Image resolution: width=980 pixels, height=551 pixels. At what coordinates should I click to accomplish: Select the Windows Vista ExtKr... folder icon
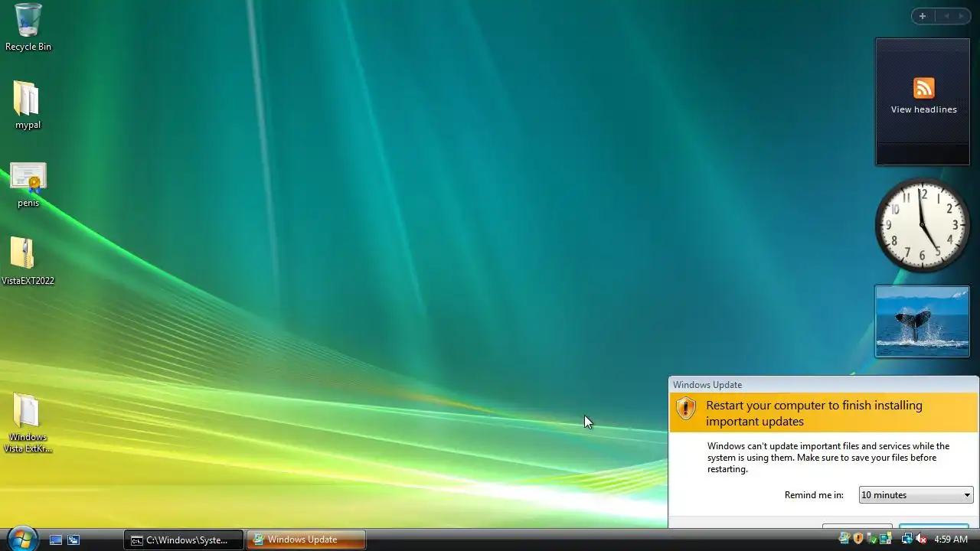pos(28,423)
